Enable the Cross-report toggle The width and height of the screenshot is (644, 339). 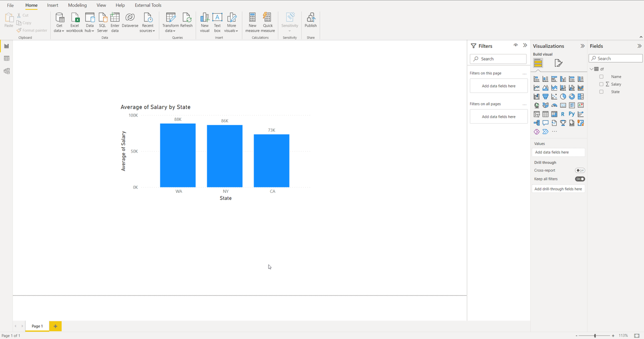pos(580,171)
